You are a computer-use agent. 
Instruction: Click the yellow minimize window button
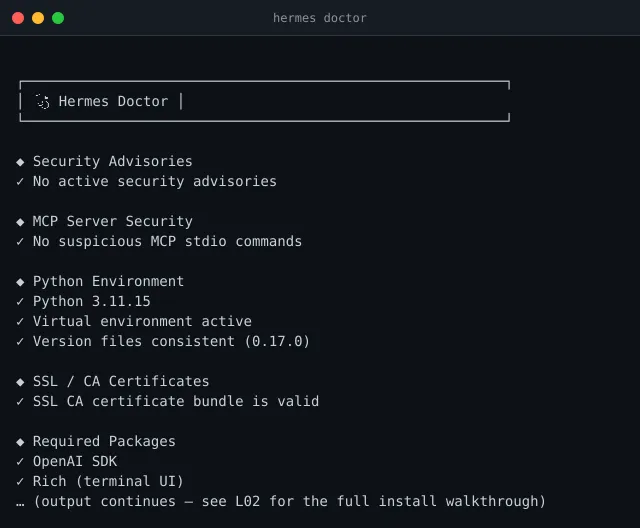tap(38, 18)
